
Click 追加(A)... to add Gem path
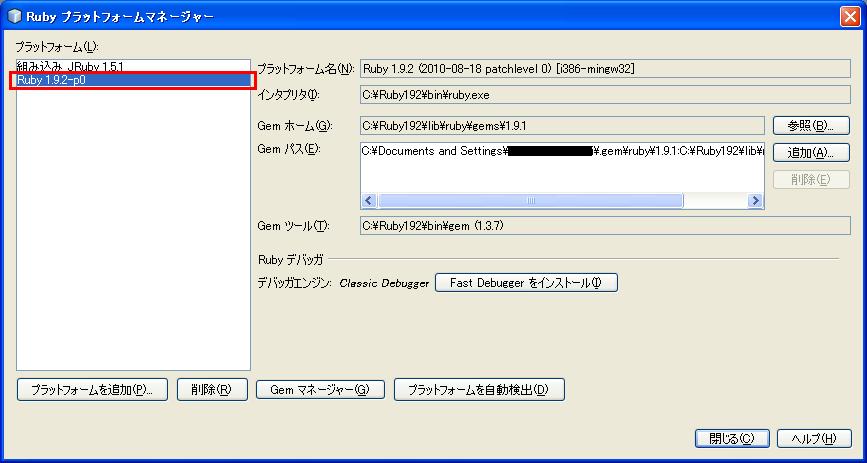click(x=811, y=153)
